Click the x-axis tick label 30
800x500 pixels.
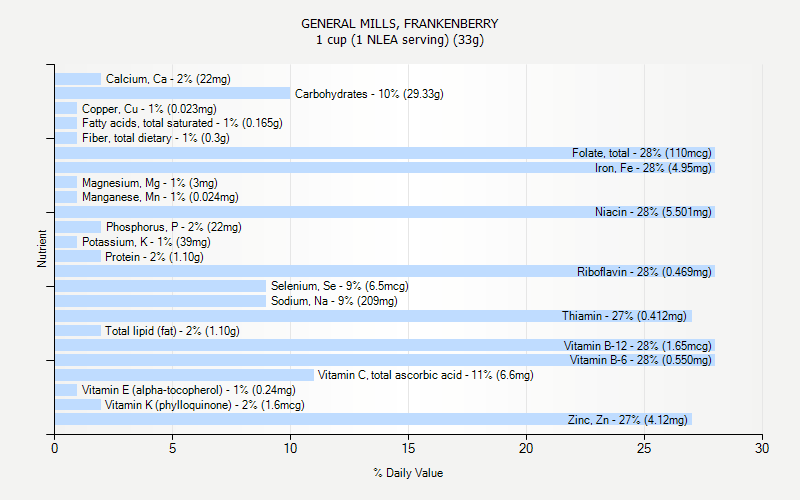(762, 448)
